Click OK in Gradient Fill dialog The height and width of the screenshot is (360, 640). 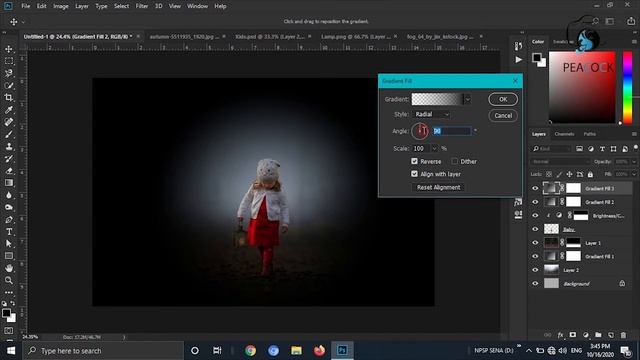point(503,99)
